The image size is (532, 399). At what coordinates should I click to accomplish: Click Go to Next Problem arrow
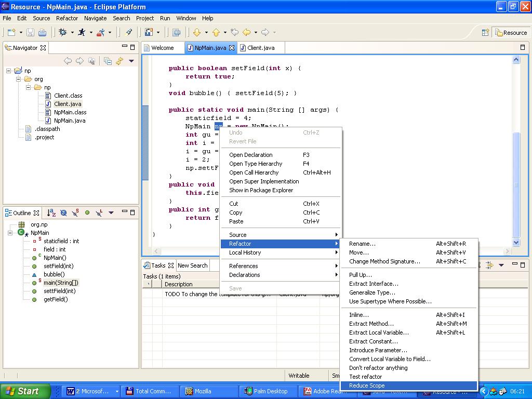pyautogui.click(x=197, y=32)
